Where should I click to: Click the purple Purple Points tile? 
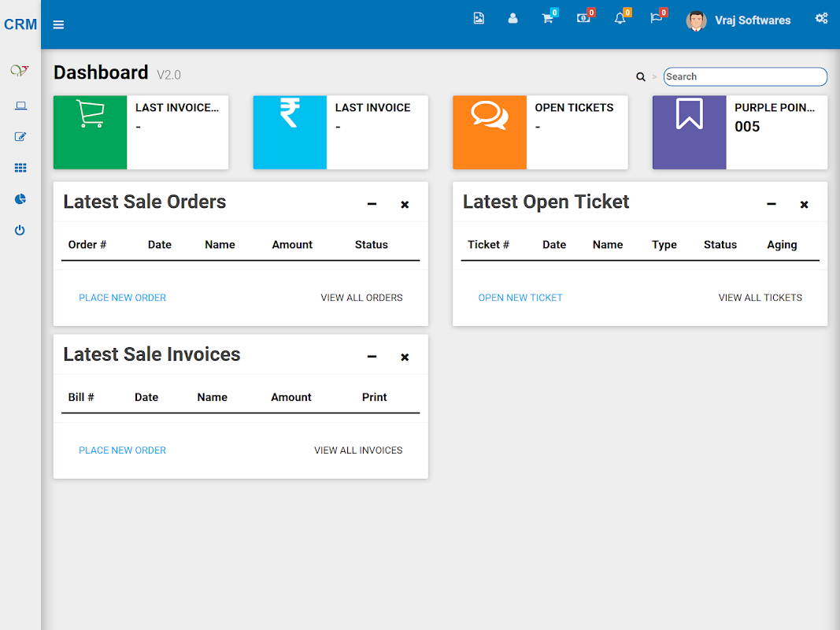coord(739,132)
